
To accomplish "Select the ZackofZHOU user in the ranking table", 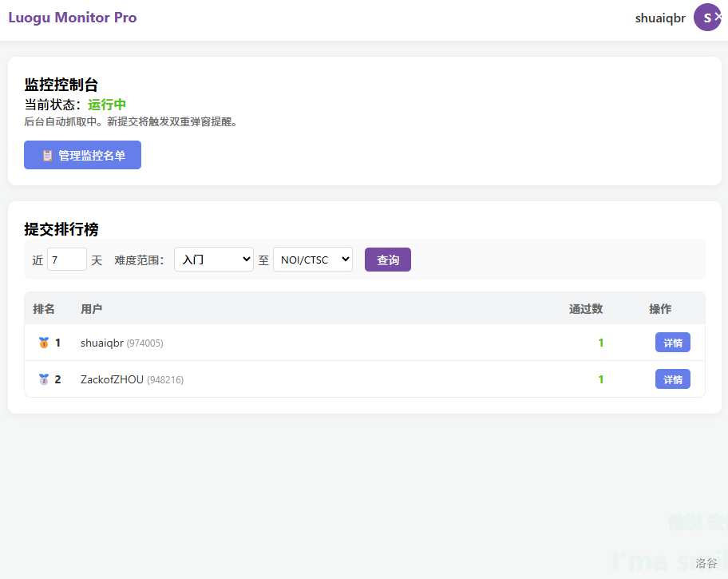I will (112, 379).
